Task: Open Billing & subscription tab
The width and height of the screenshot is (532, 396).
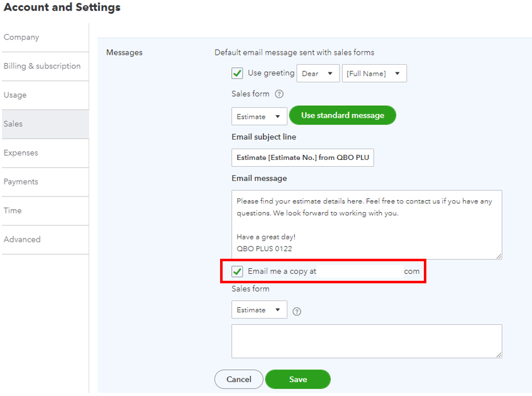Action: pyautogui.click(x=42, y=66)
